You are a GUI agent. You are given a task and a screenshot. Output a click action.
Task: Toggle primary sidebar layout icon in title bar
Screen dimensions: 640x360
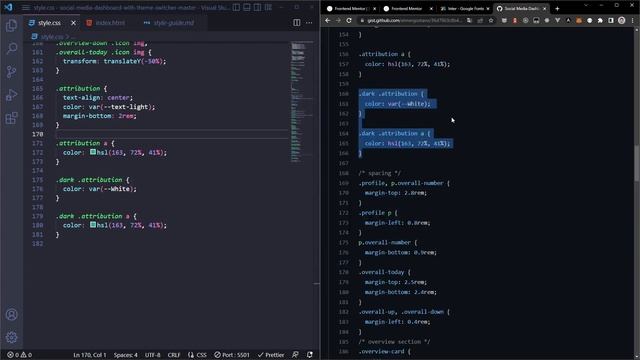point(236,7)
